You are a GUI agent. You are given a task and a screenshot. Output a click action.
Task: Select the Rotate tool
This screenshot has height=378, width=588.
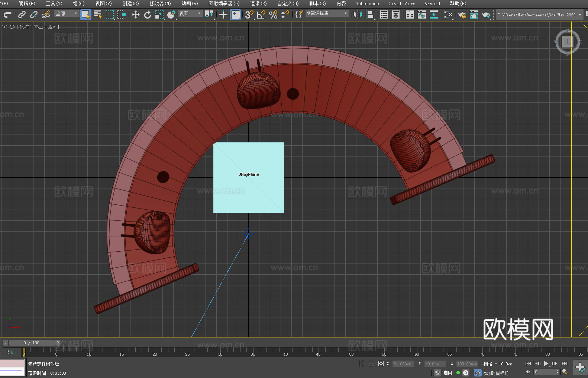(x=148, y=14)
